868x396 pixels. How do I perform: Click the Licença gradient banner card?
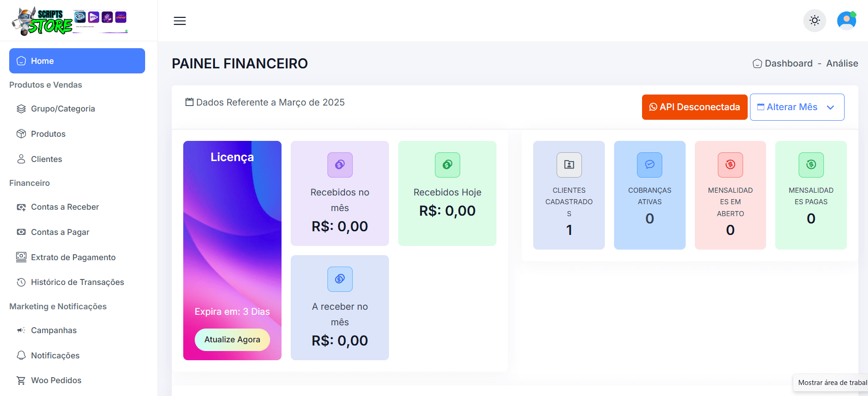coord(232,251)
